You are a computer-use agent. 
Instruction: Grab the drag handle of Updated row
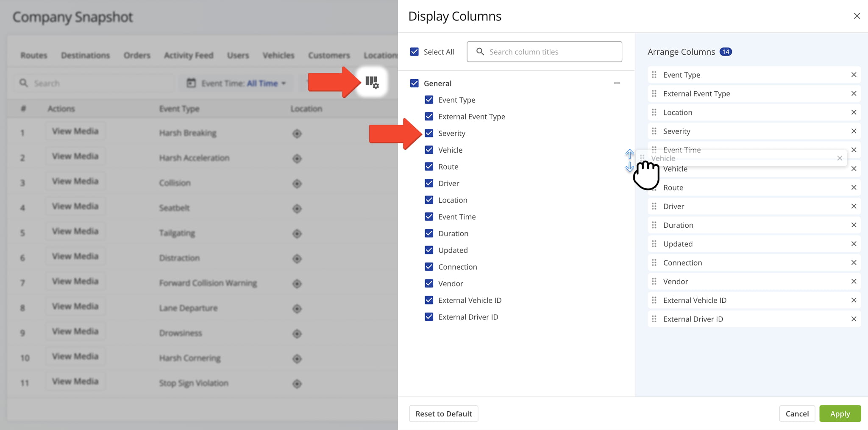pos(654,244)
